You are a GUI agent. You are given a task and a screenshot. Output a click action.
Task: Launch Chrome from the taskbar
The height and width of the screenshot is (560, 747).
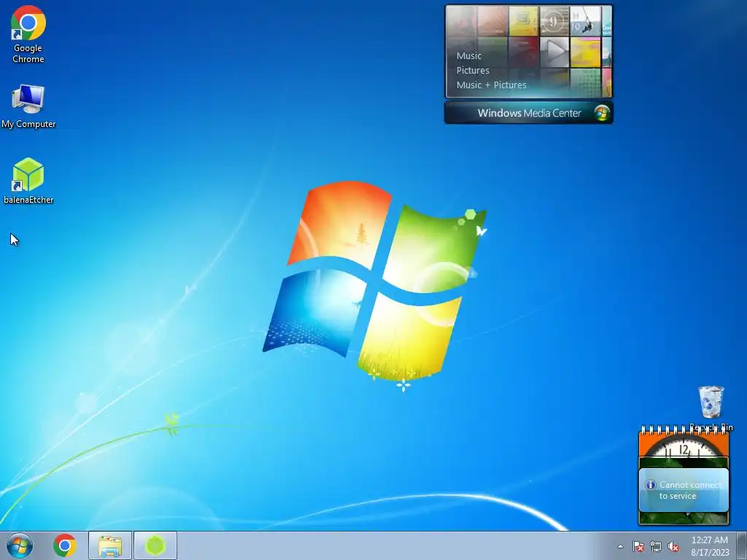[65, 545]
